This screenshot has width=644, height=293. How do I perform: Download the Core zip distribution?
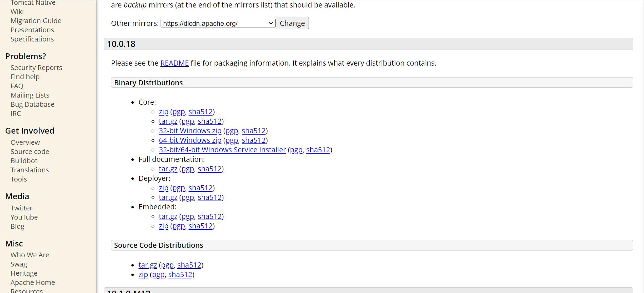[164, 112]
